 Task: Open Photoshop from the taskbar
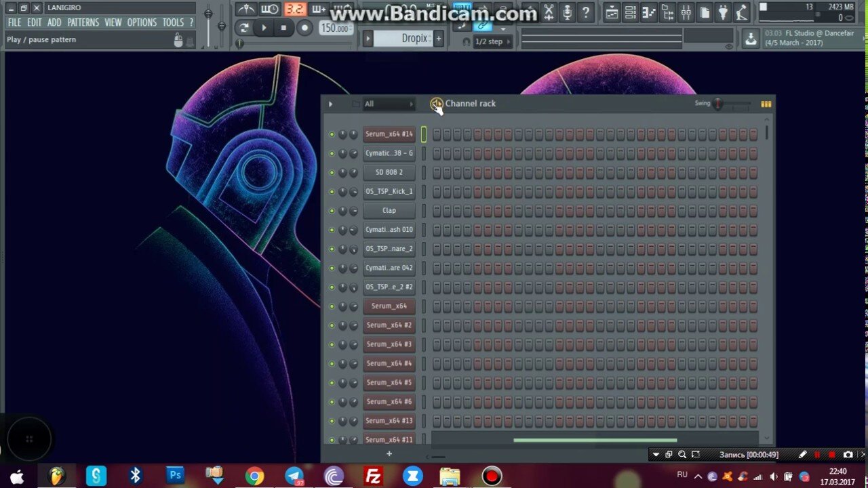click(x=176, y=476)
